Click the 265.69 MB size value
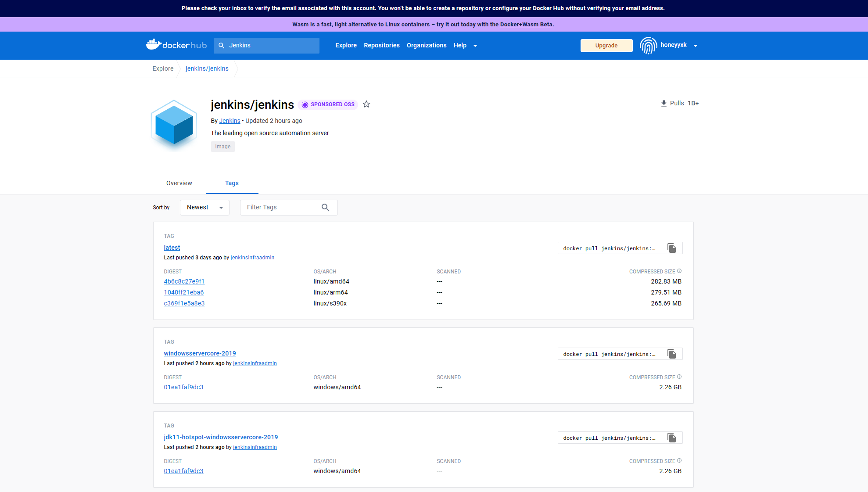868x492 pixels. pos(666,303)
